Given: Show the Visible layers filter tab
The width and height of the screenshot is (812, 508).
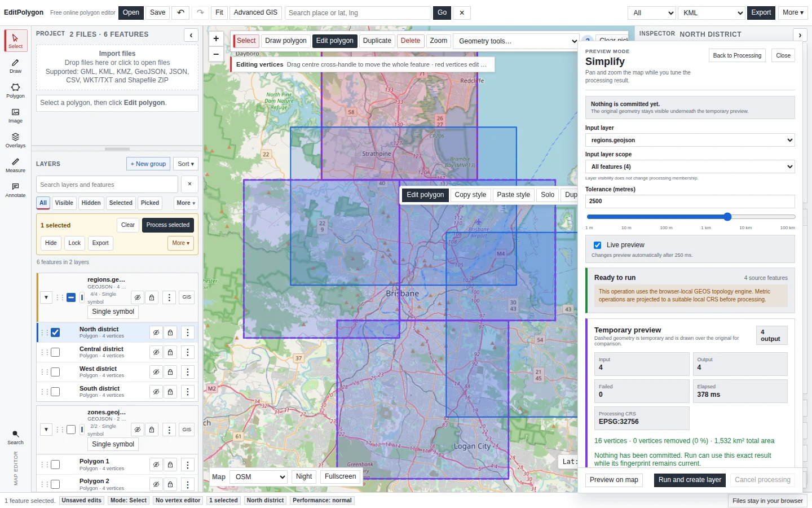Looking at the screenshot, I should point(64,203).
